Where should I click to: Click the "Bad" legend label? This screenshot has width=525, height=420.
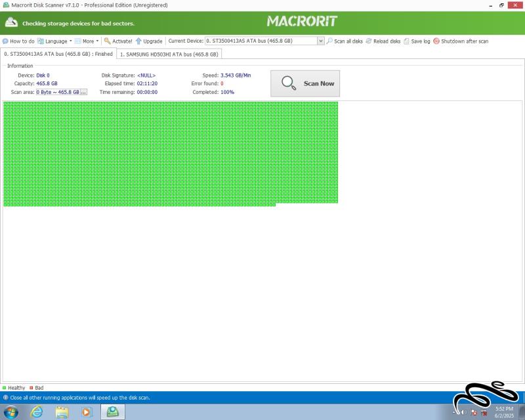[39, 388]
